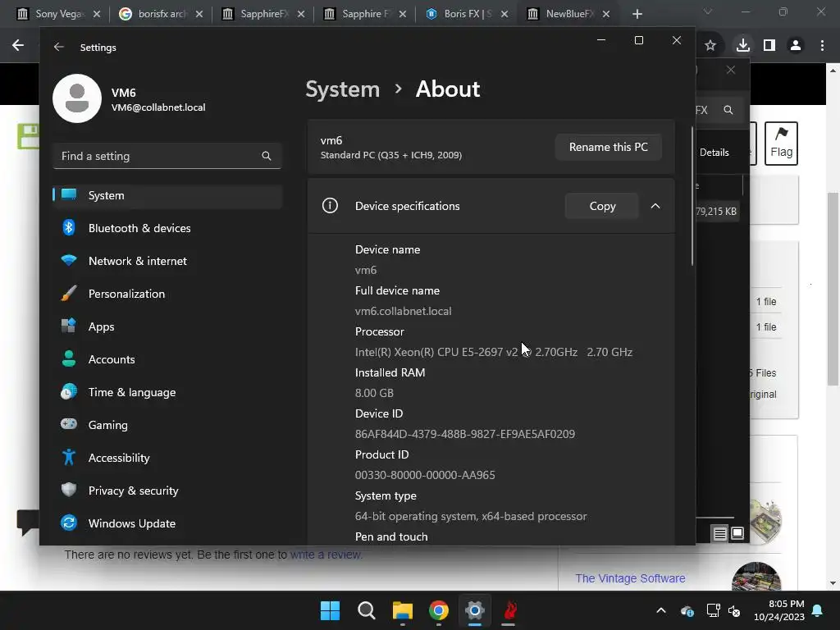Image resolution: width=840 pixels, height=630 pixels.
Task: Switch to the Sapphire F browser tab
Action: point(365,14)
